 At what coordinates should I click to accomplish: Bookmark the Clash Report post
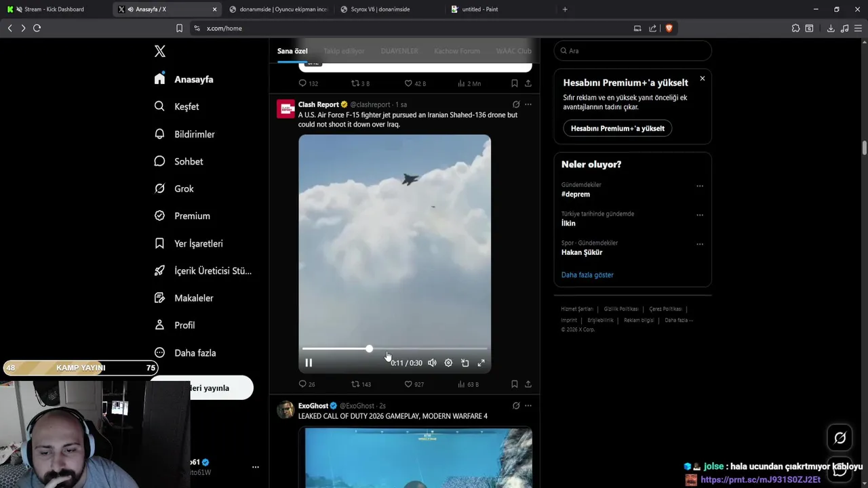[x=514, y=384]
